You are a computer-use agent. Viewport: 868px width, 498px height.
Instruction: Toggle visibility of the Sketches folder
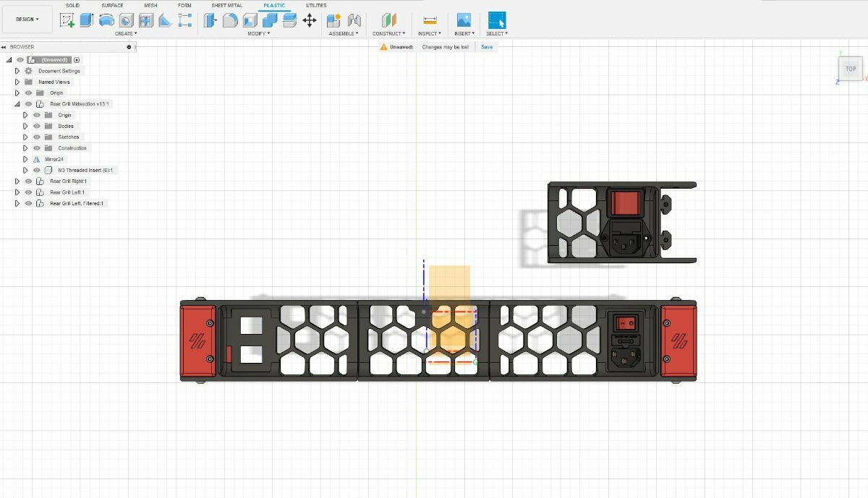click(x=36, y=137)
